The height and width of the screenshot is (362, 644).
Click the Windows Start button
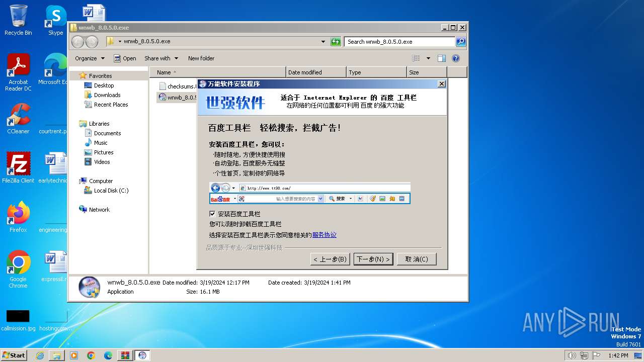[14, 355]
